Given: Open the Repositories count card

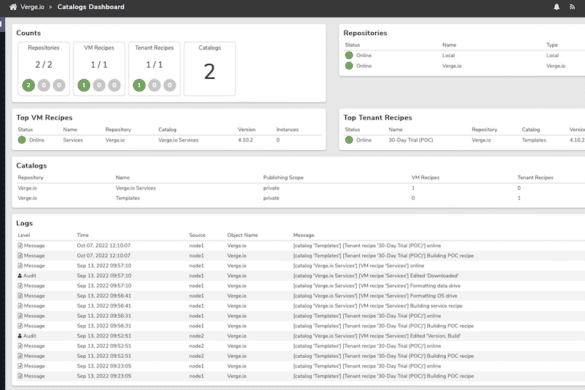Looking at the screenshot, I should tap(44, 69).
